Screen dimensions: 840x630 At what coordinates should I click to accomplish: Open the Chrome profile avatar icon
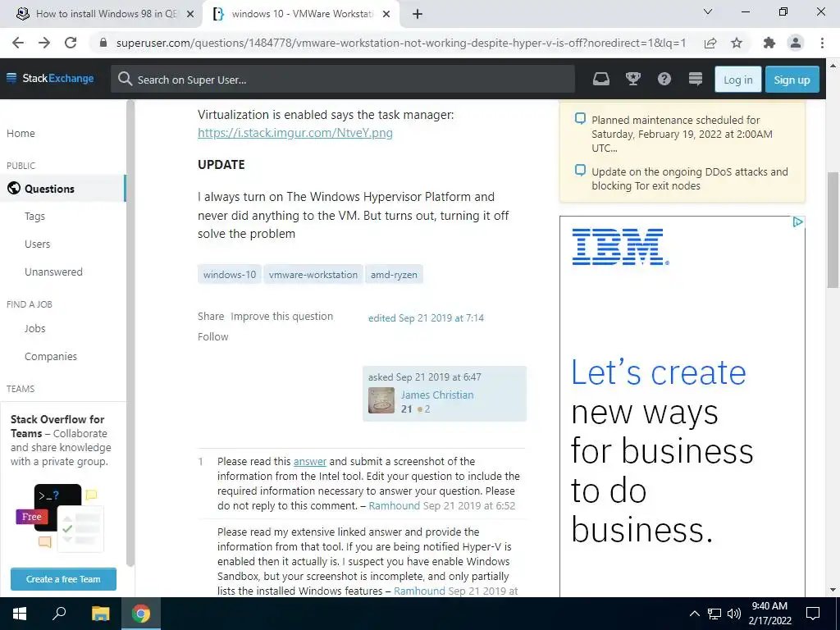[796, 43]
